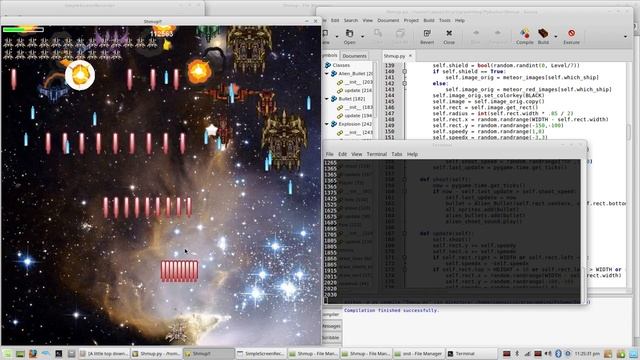Switch to the Documents sidebar tab
The image size is (640, 360).
tap(354, 56)
